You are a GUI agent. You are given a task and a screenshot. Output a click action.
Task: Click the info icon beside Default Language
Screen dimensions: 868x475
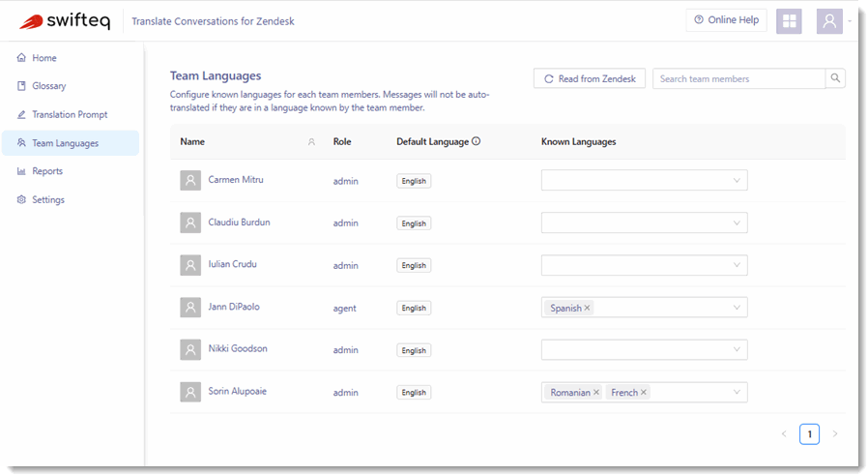(477, 141)
